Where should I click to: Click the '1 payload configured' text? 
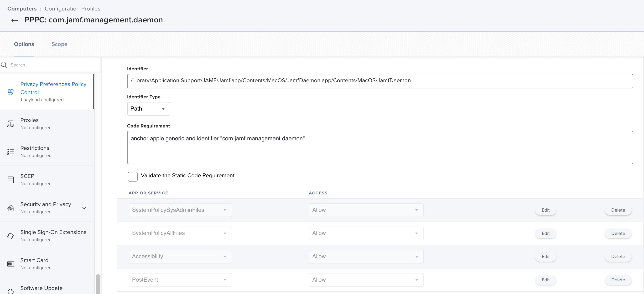[x=42, y=100]
